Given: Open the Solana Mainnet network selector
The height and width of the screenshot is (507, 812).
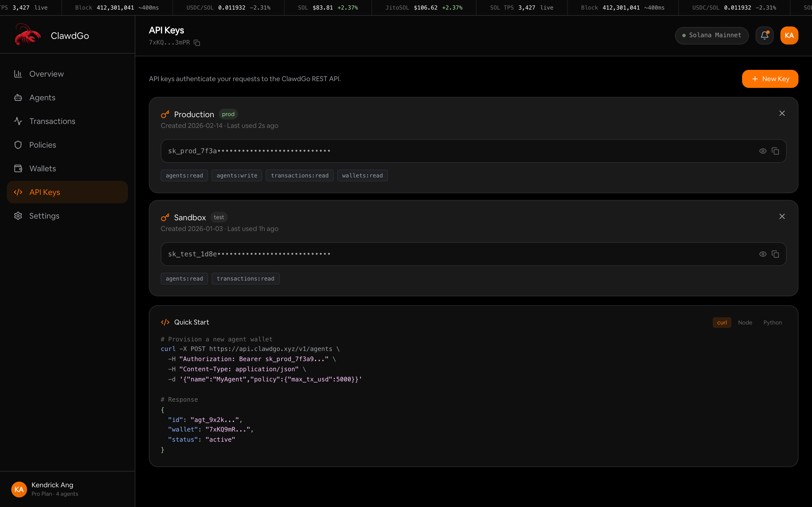Looking at the screenshot, I should coord(712,35).
